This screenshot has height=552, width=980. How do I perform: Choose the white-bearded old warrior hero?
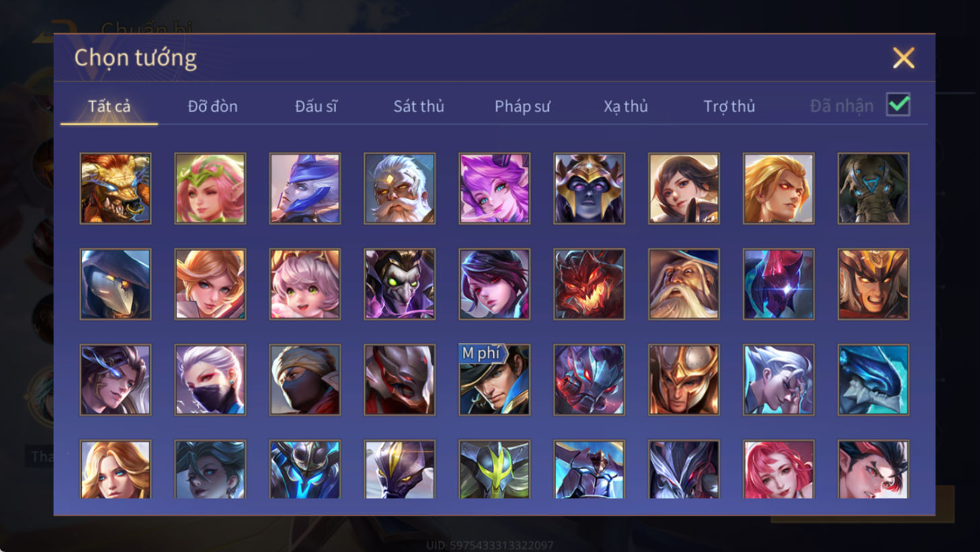click(400, 188)
